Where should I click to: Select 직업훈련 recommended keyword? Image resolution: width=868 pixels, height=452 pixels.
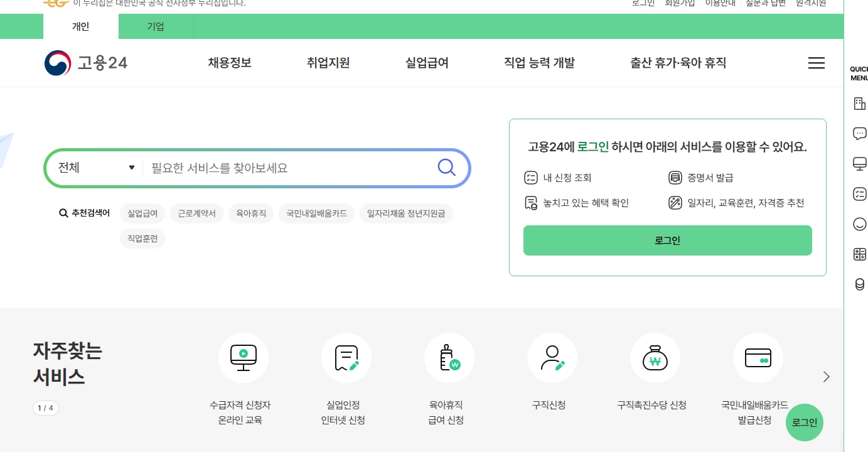pyautogui.click(x=142, y=239)
